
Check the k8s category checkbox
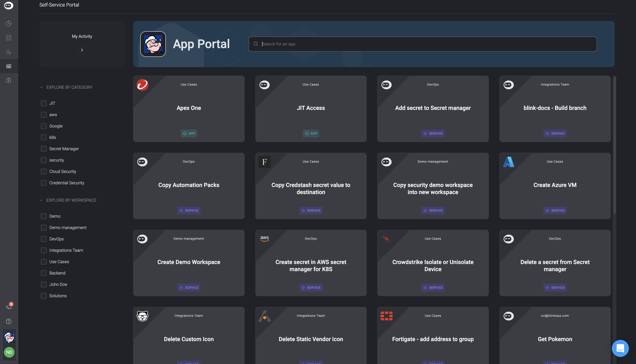44,137
